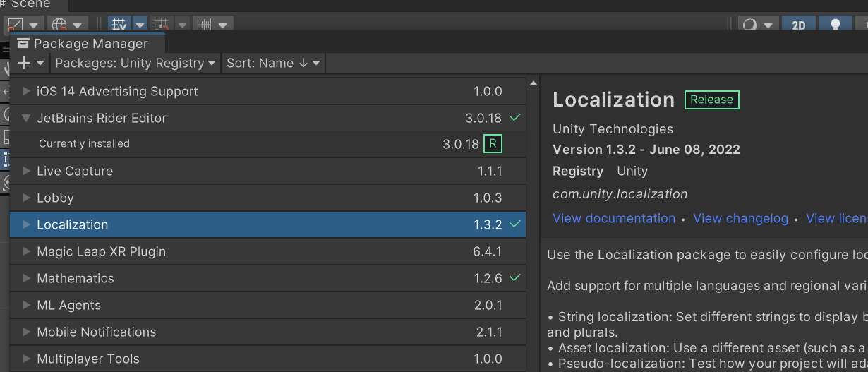
Task: Collapse JetBrains Rider Editor package
Action: tap(26, 118)
